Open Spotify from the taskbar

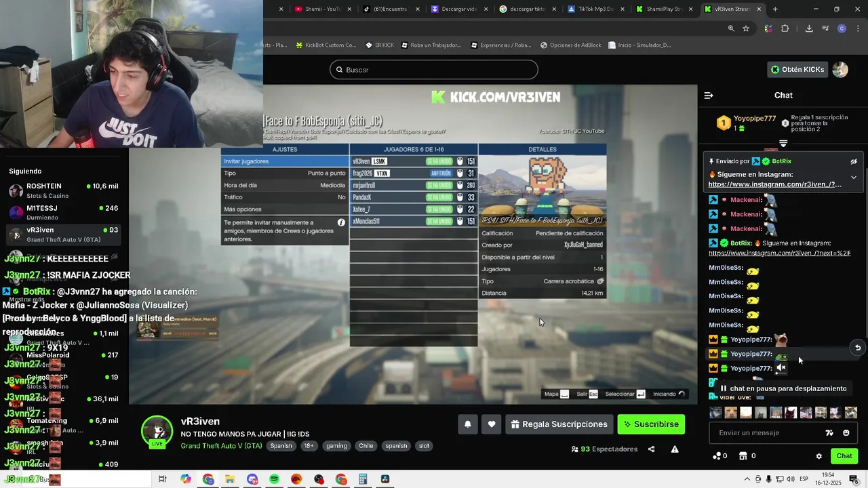[274, 479]
